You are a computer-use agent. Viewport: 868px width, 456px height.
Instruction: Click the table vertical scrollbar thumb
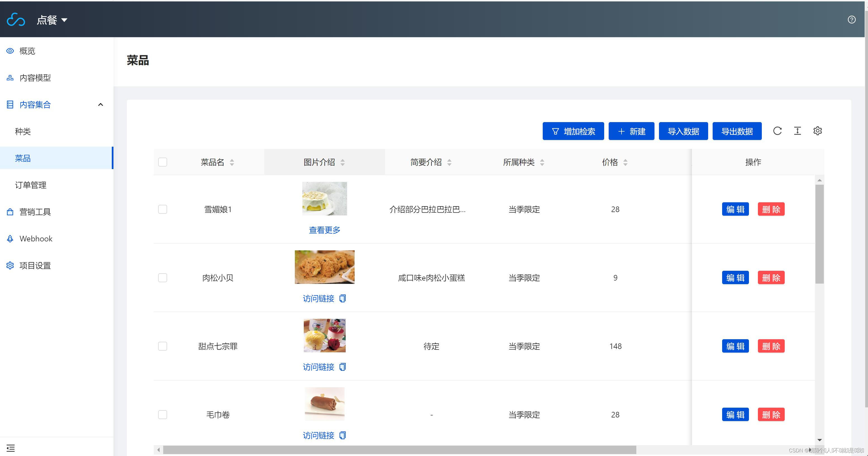pyautogui.click(x=819, y=234)
